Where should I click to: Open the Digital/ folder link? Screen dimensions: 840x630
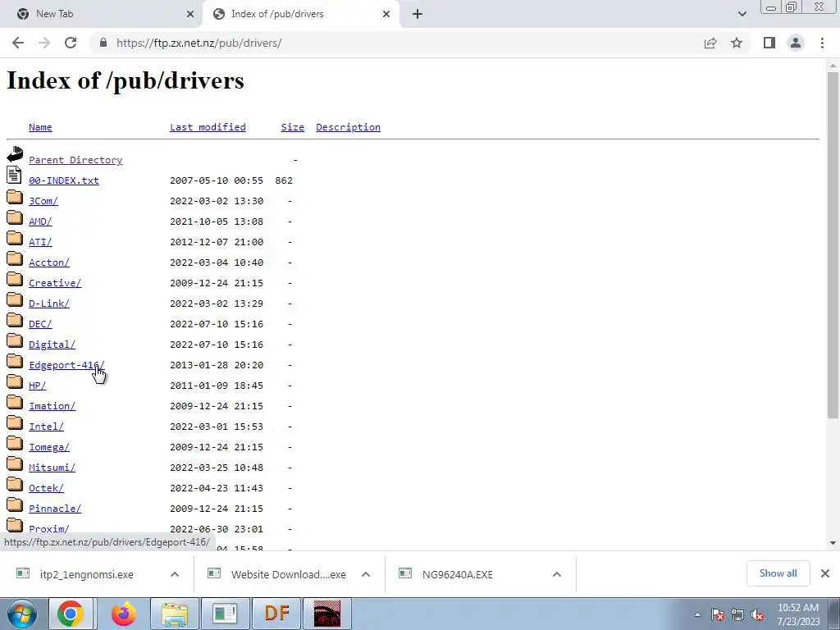point(52,345)
